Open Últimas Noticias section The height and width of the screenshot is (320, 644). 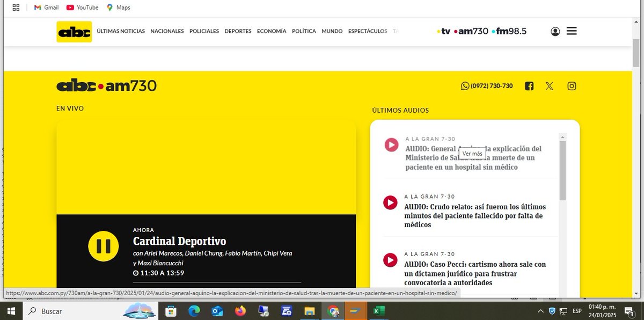[121, 31]
